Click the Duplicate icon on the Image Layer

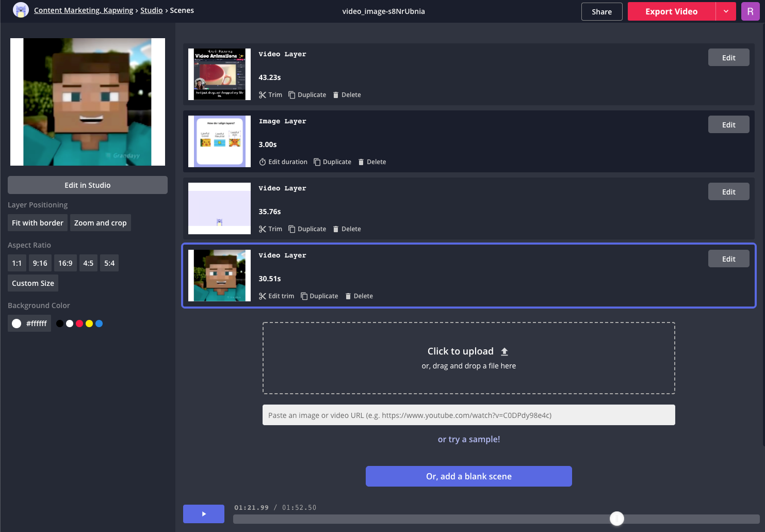(317, 162)
